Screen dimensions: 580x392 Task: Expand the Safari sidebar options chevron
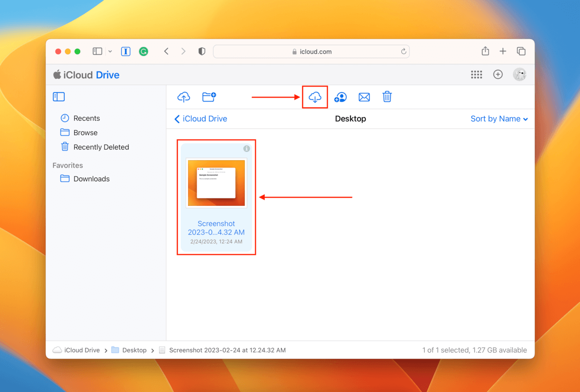pos(110,51)
